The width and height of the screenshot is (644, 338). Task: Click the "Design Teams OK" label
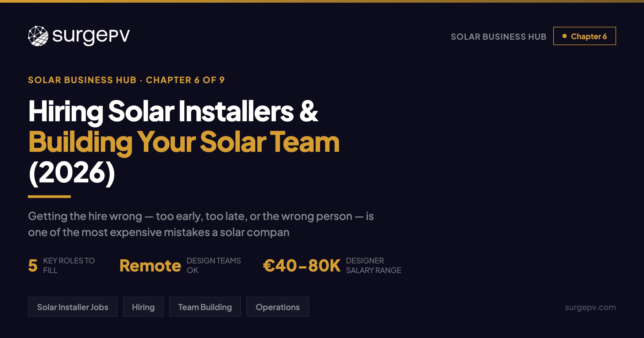click(x=214, y=265)
